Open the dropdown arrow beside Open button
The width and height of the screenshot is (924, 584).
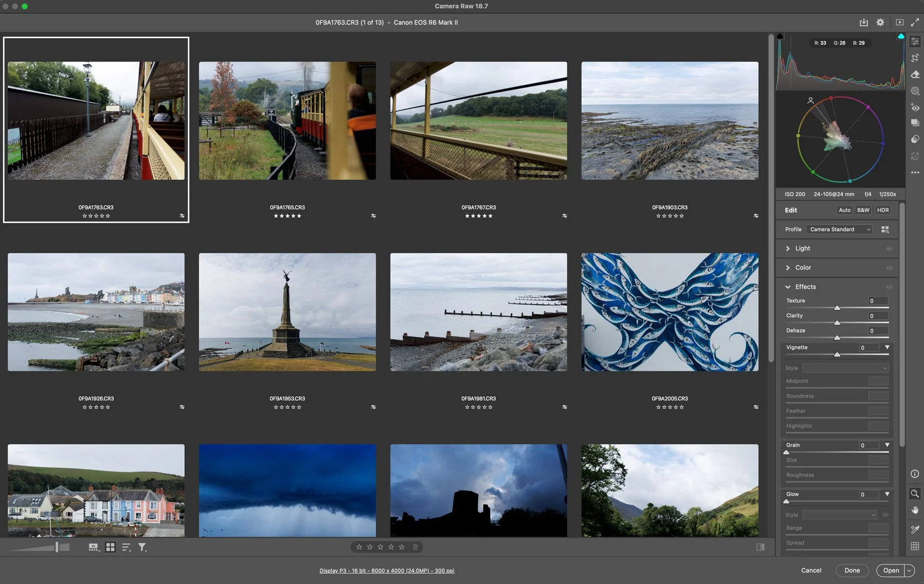910,571
